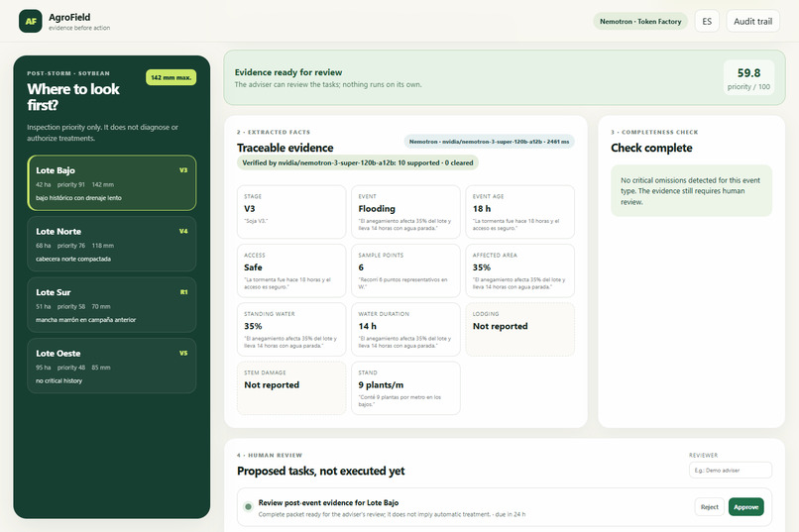The image size is (799, 532).
Task: Click the Evidence ready for review banner
Action: point(505,78)
